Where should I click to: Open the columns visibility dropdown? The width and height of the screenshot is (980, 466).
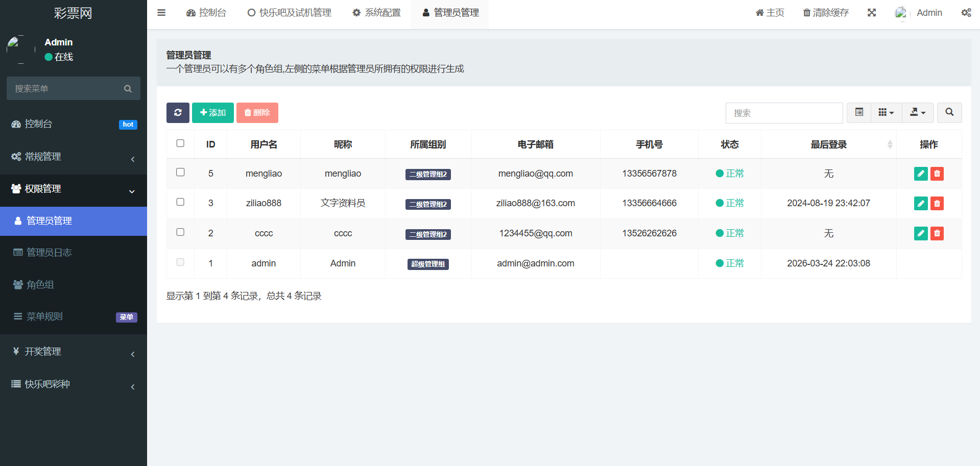click(x=886, y=112)
